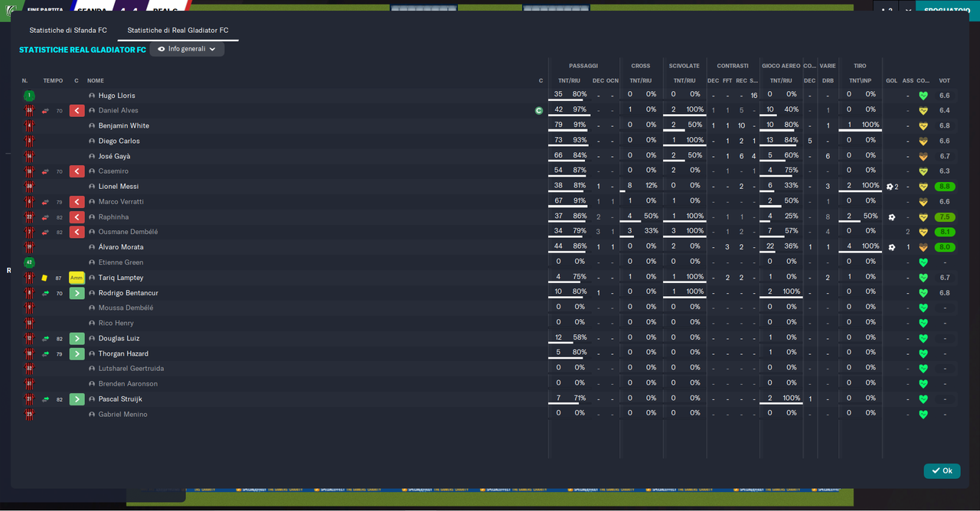This screenshot has height=511, width=980.
Task: Select the Statistiche di Real Gladiator FC tab
Action: point(178,31)
